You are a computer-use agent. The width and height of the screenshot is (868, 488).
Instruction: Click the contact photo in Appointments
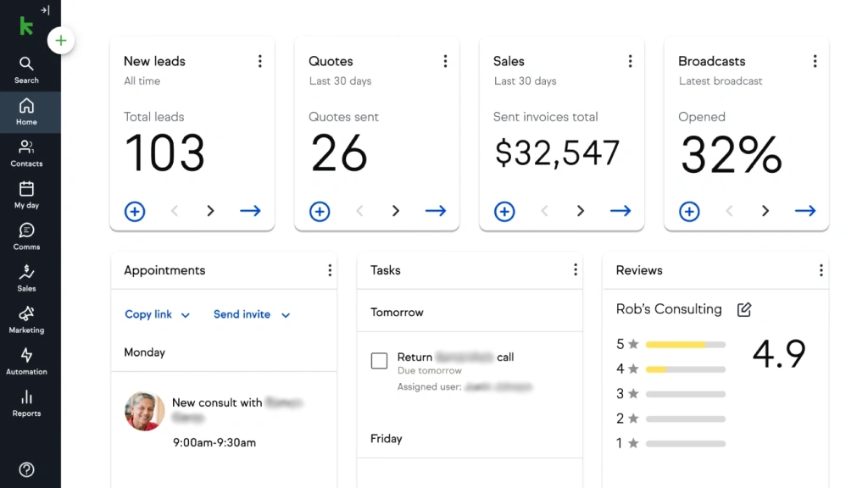tap(144, 412)
